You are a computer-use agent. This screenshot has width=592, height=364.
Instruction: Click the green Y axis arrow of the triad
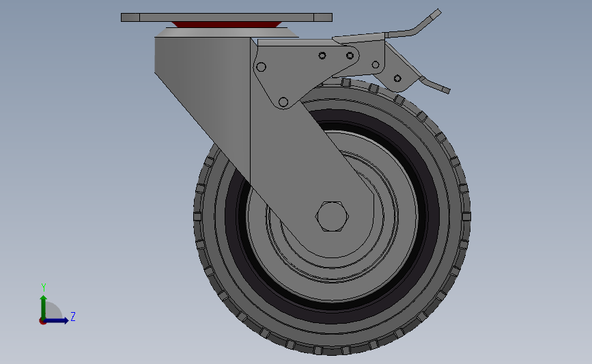tap(44, 307)
